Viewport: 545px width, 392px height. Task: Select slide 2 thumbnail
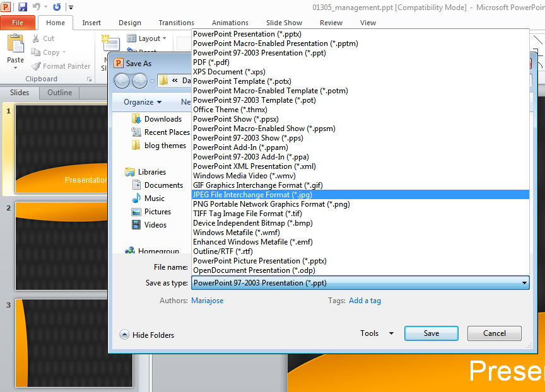pyautogui.click(x=61, y=246)
